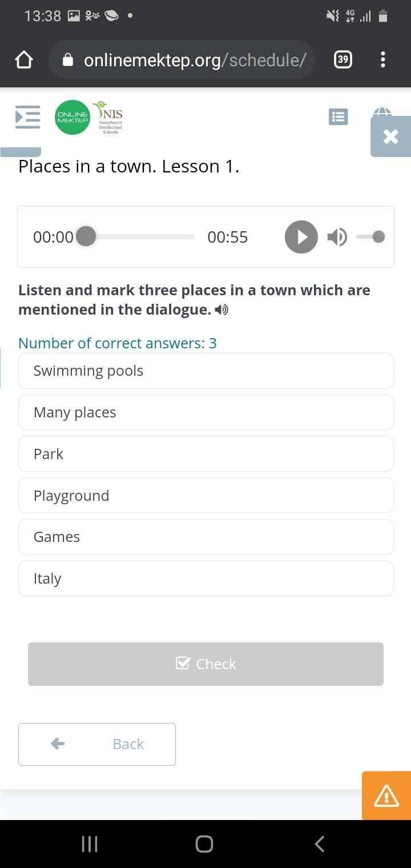Viewport: 411px width, 868px height.
Task: Select the Playground option
Action: coord(205,496)
